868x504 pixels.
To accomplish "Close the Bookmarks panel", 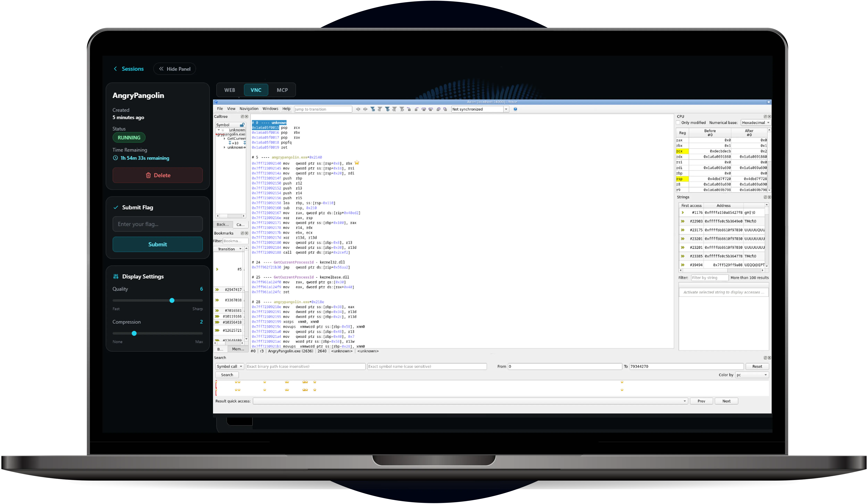I will 247,233.
